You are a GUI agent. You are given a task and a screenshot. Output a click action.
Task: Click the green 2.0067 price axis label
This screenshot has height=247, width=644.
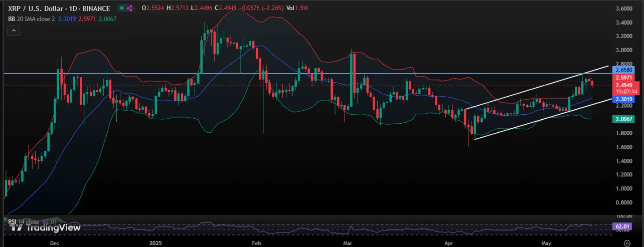pyautogui.click(x=623, y=119)
